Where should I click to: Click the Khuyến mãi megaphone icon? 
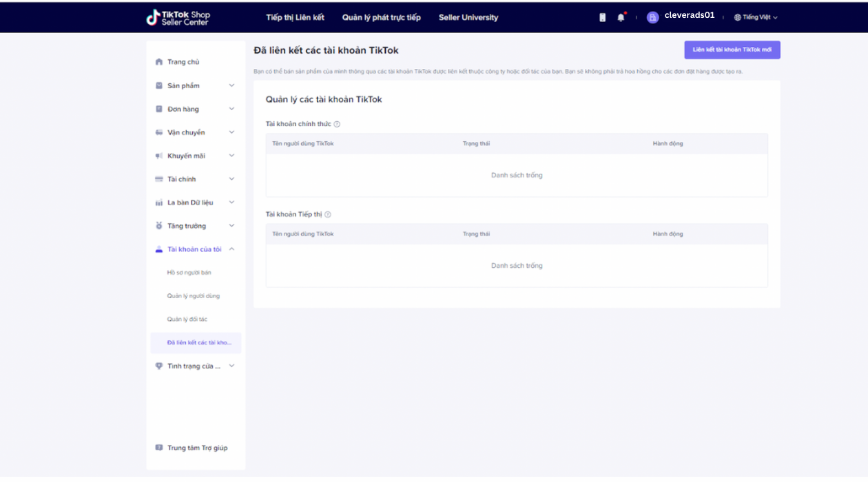159,156
